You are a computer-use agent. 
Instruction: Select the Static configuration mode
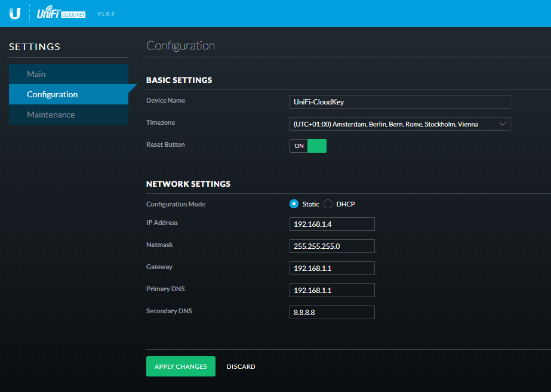tap(294, 204)
